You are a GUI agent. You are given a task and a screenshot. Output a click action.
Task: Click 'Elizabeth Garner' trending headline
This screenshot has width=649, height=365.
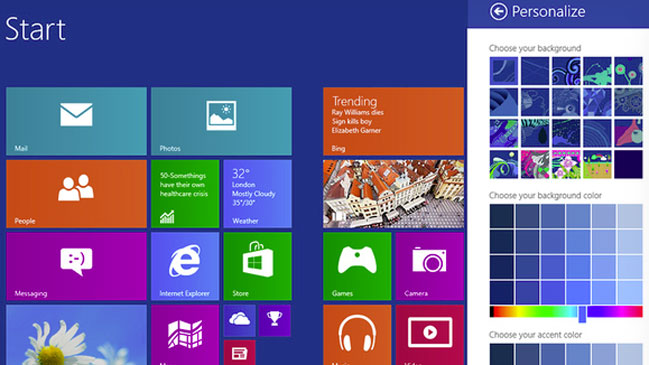[x=356, y=130]
